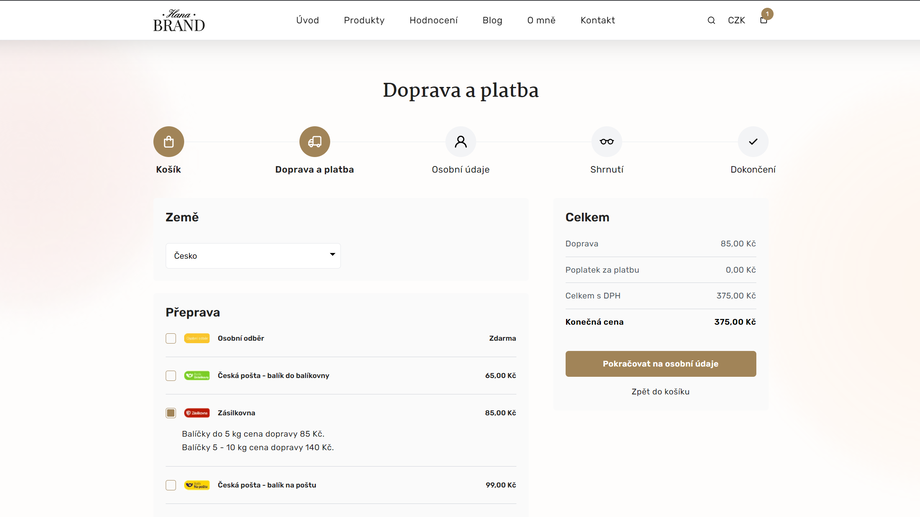
Task: Click the Osobní údaje person icon
Action: [461, 142]
